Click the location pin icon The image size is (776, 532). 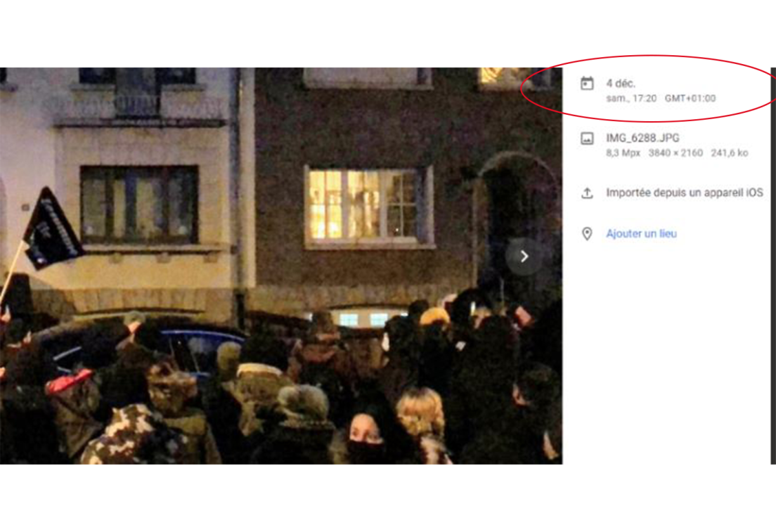[x=587, y=234]
